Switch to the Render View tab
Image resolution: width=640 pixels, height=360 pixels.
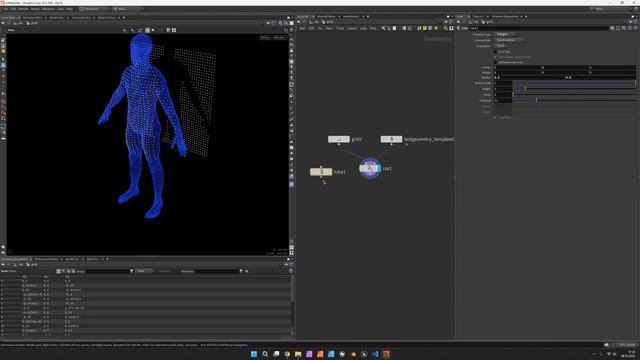point(56,18)
